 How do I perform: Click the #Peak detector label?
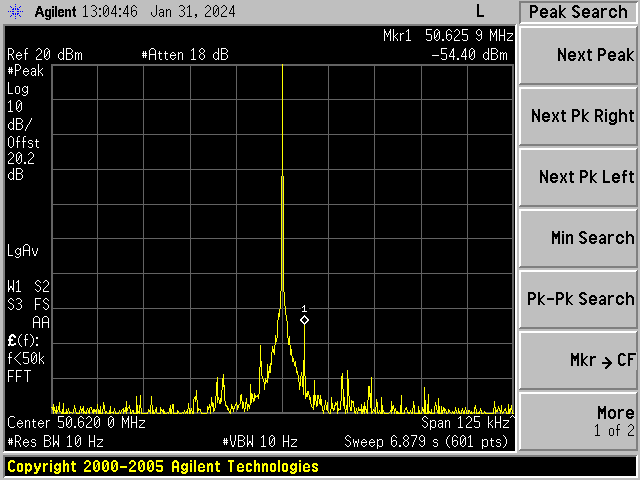pos(25,71)
